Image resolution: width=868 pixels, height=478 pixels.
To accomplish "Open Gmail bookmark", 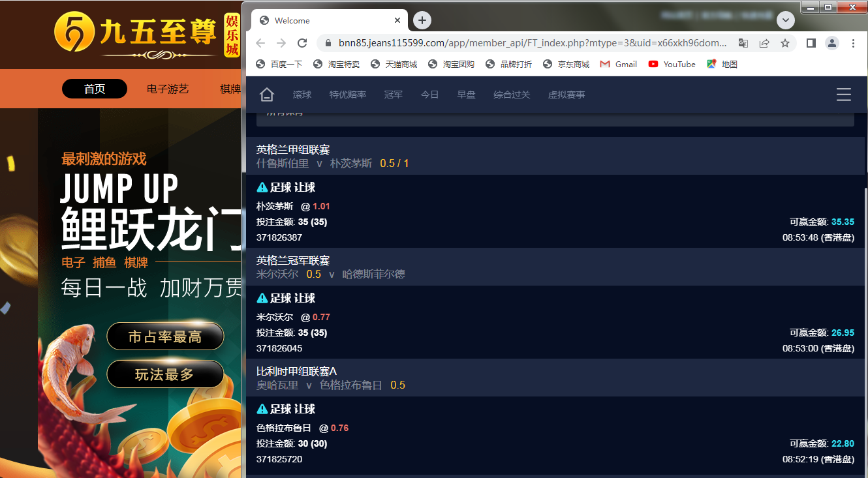I will coord(619,64).
